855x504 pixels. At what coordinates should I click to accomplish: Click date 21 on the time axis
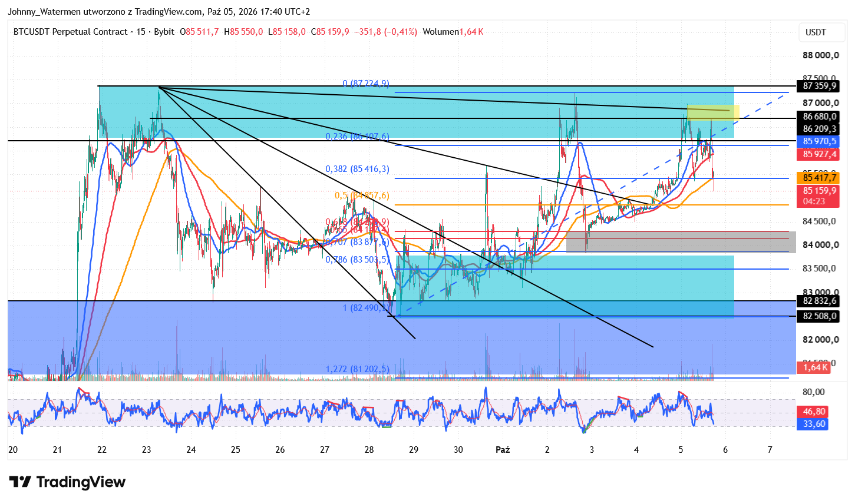coord(57,450)
